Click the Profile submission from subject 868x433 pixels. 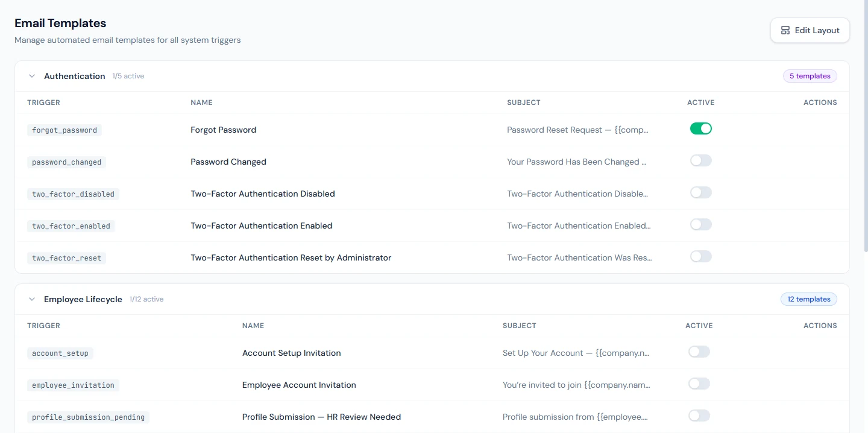(x=575, y=417)
